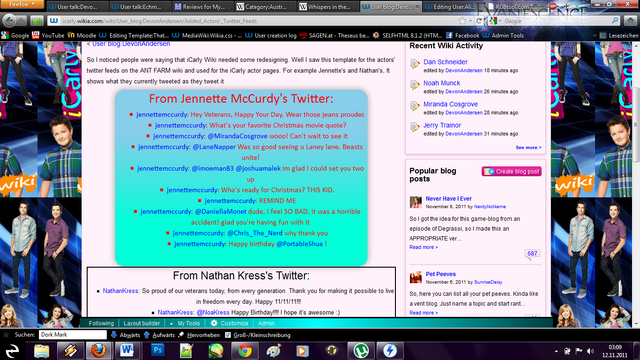Open address bar history dropdown arrow
This screenshot has height=360, width=640.
[x=470, y=21]
